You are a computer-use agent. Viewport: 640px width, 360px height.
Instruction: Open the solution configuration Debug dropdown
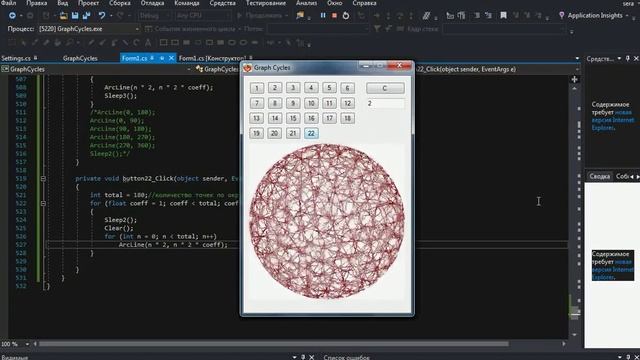154,16
